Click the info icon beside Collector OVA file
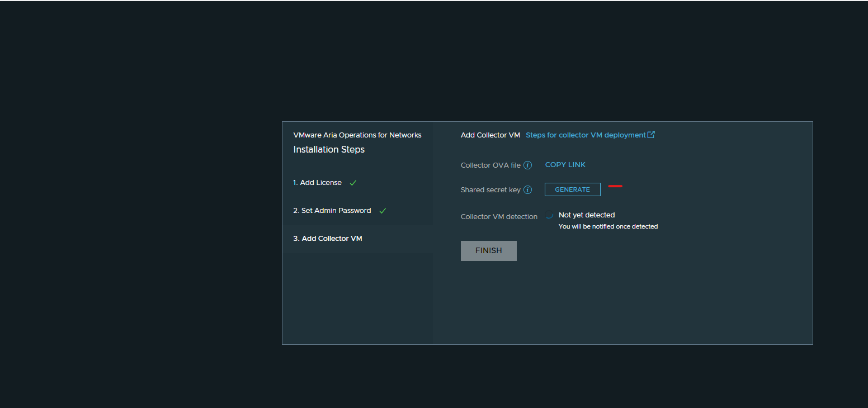This screenshot has height=408, width=868. point(527,165)
